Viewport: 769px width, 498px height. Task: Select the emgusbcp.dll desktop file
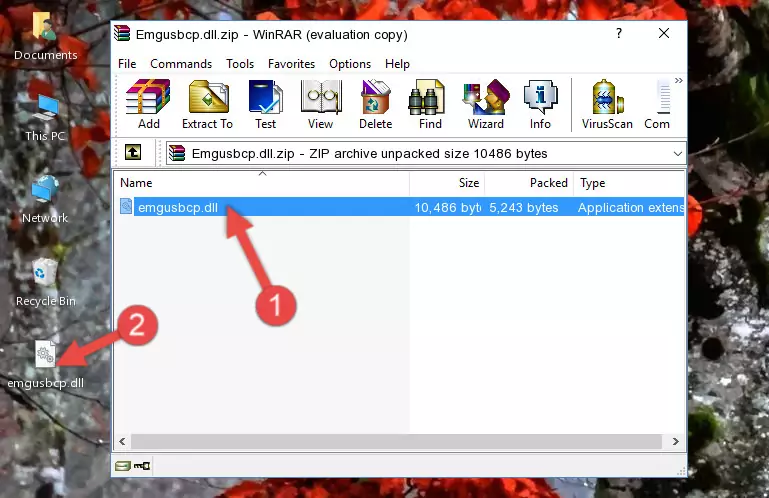[x=45, y=365]
